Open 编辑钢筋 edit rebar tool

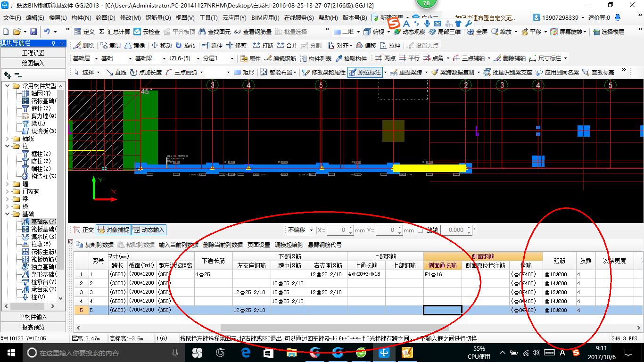pyautogui.click(x=281, y=58)
